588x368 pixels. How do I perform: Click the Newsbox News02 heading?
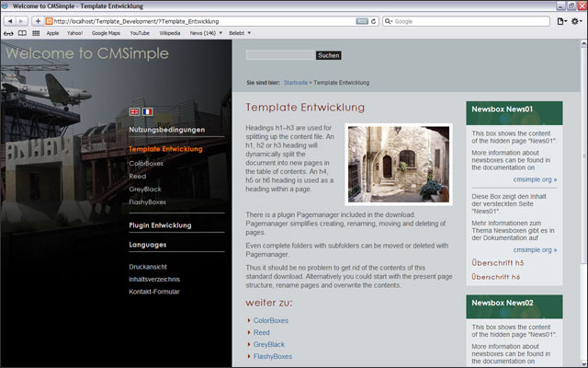[x=503, y=303]
